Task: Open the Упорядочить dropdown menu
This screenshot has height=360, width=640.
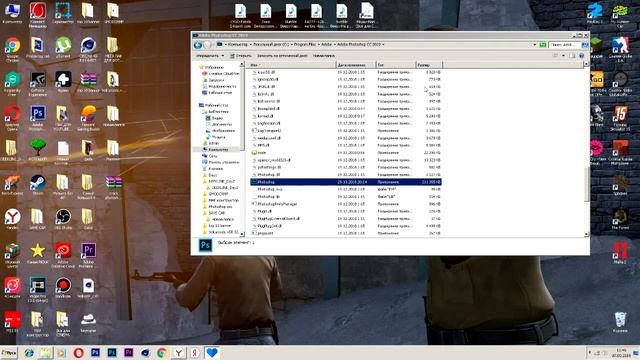Action: 210,56
